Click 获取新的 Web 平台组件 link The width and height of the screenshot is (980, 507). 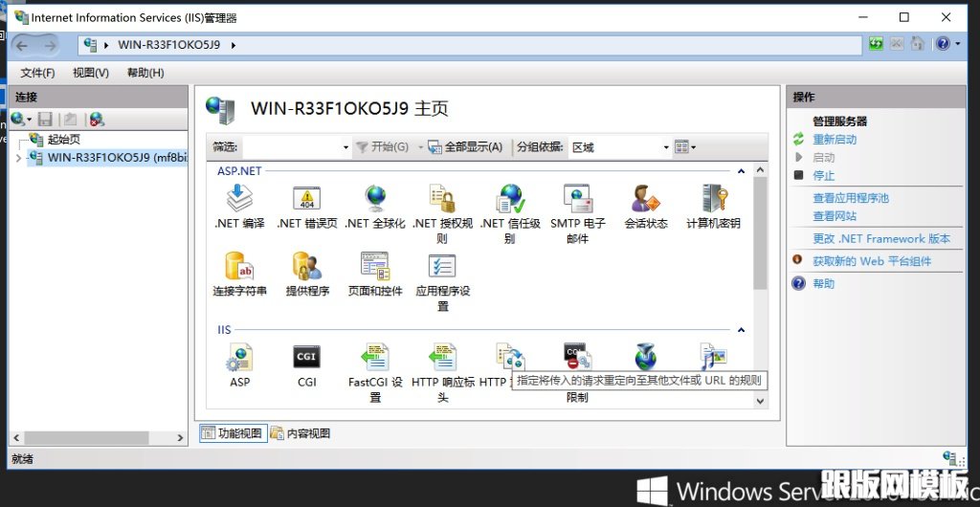point(872,261)
